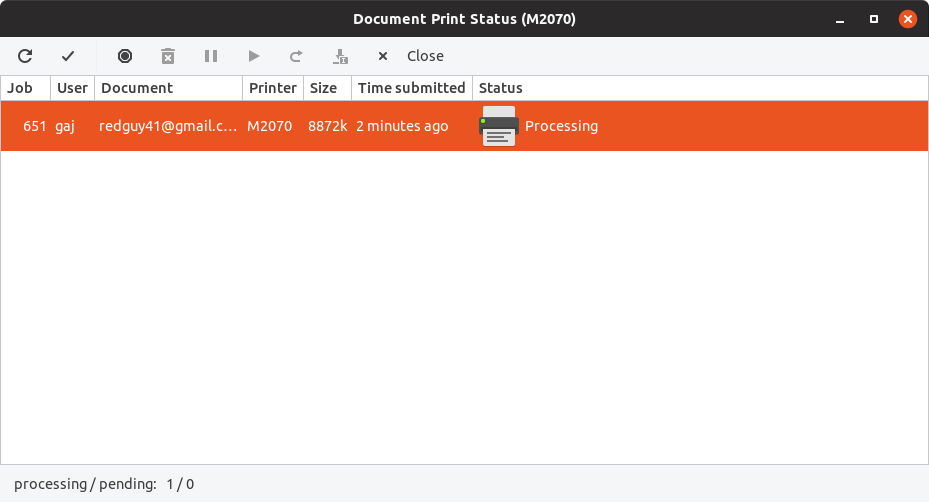This screenshot has width=929, height=502.
Task: Click the printer icon beside Processing status
Action: (x=499, y=126)
